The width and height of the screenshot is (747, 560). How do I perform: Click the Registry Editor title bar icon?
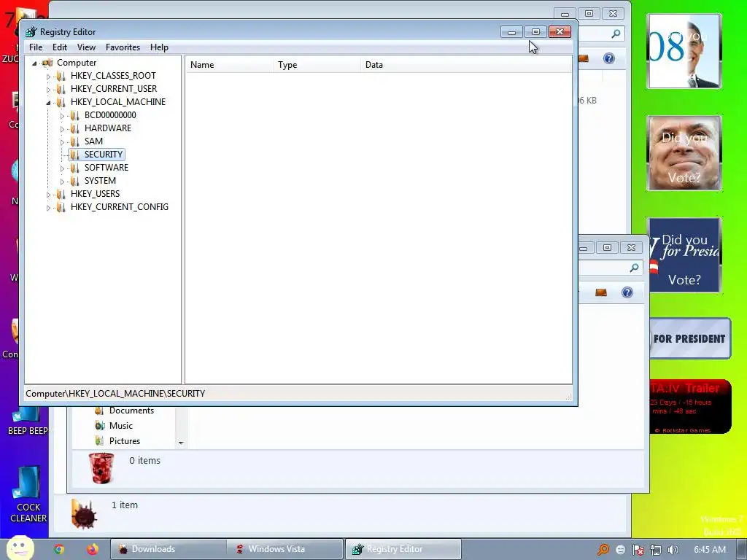click(31, 32)
